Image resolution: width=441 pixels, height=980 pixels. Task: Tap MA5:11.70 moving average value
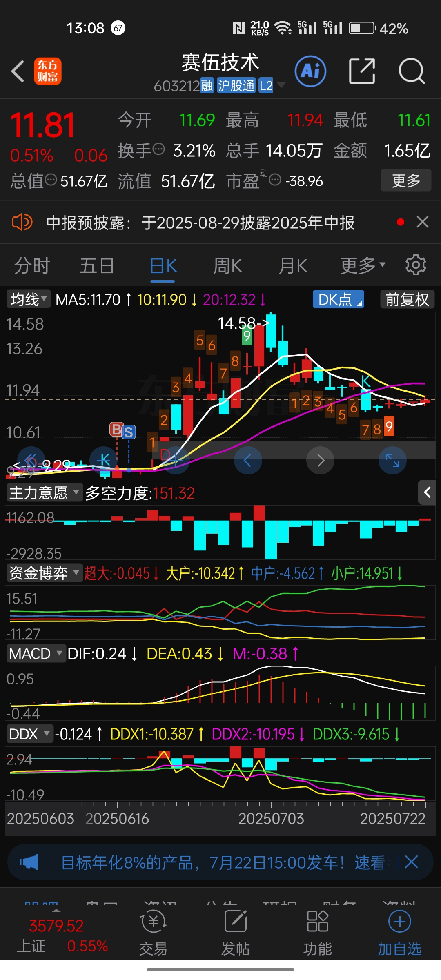point(88,299)
